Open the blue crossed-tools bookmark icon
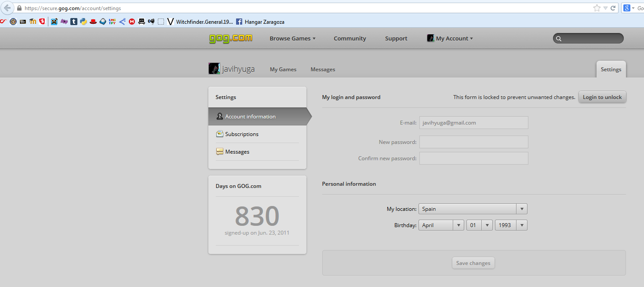This screenshot has width=644, height=287. (54, 21)
